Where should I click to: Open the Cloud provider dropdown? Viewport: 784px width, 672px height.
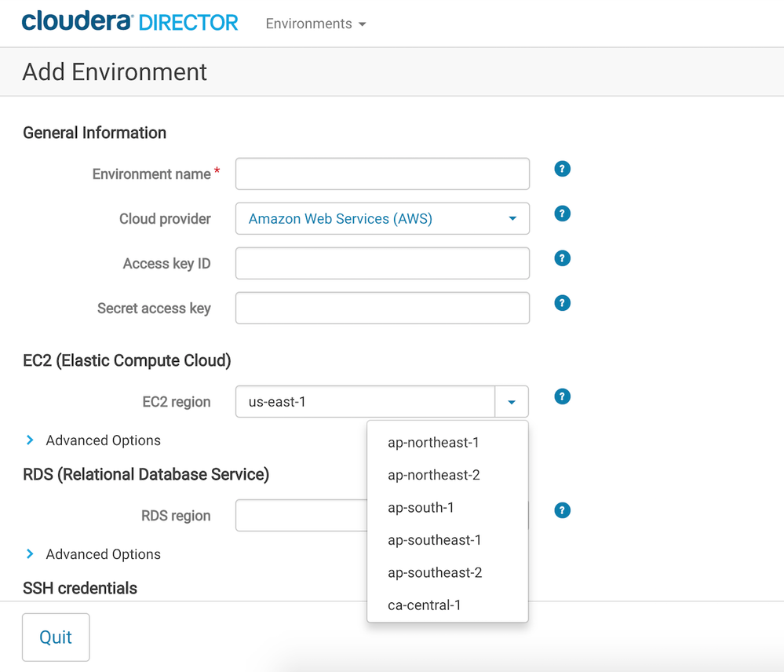[x=382, y=219]
